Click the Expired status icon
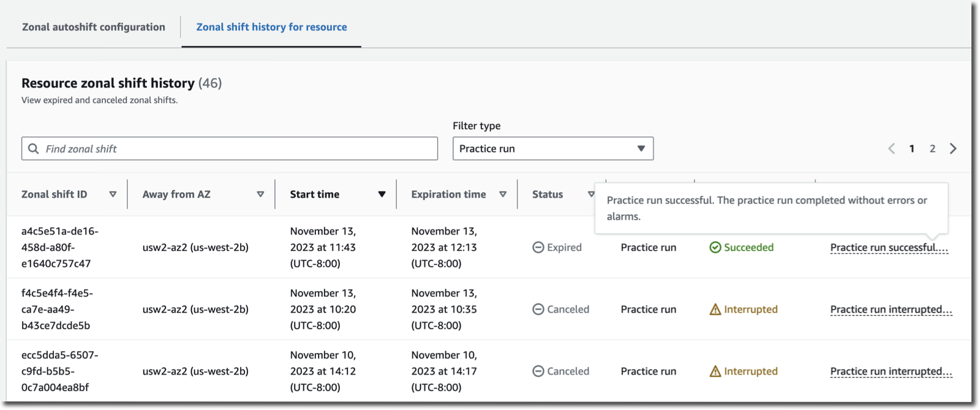Screen dimensions: 980x410 tap(538, 247)
